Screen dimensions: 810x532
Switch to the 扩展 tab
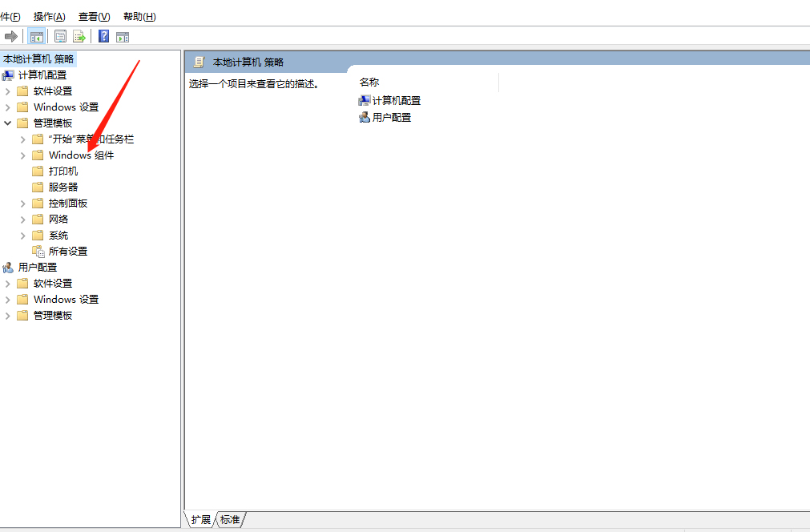click(201, 519)
